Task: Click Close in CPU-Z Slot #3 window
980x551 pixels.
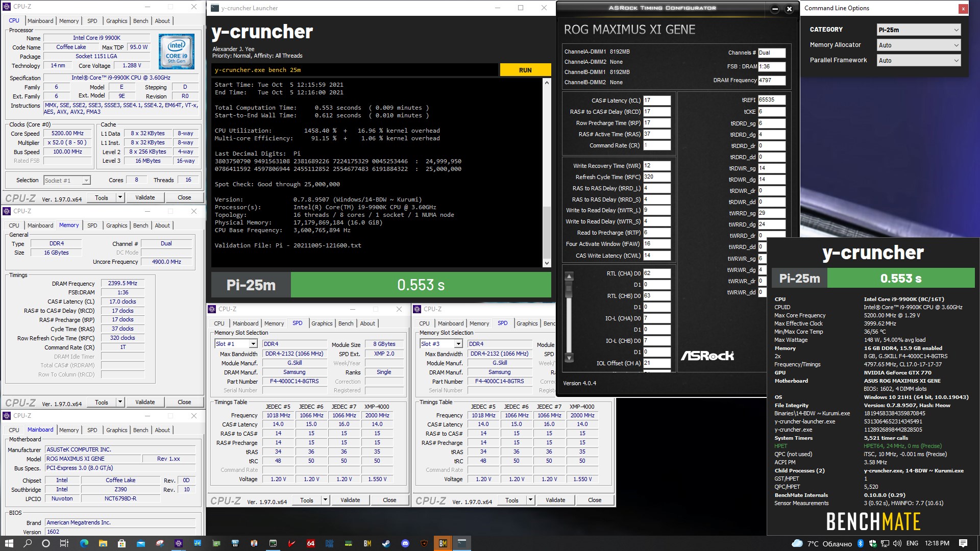Action: [x=595, y=500]
